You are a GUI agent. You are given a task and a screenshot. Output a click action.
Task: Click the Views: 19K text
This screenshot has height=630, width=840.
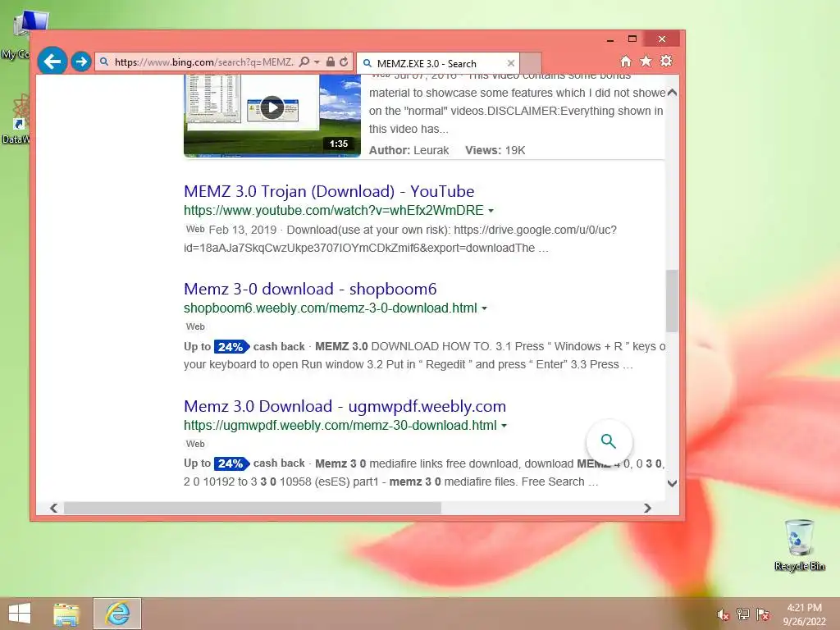tap(495, 151)
